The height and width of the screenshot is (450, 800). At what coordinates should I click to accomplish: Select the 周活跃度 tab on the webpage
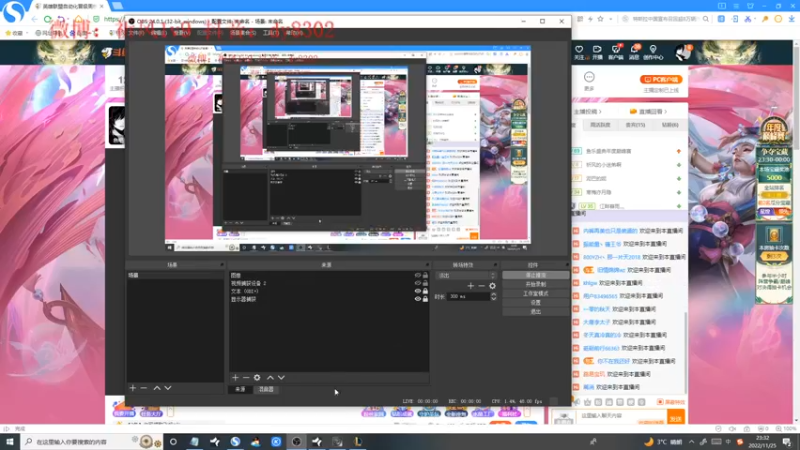tap(600, 125)
